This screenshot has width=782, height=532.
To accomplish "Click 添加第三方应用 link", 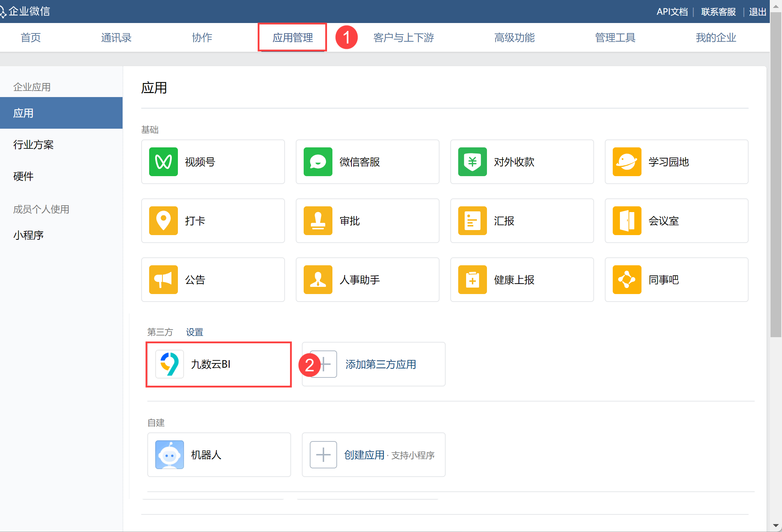I will coord(381,364).
